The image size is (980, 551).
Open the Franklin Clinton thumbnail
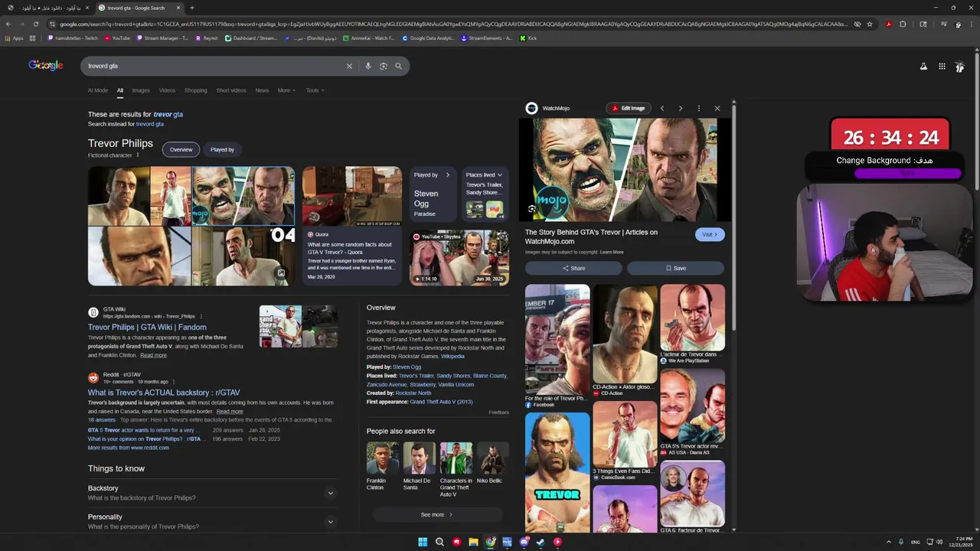pyautogui.click(x=382, y=458)
